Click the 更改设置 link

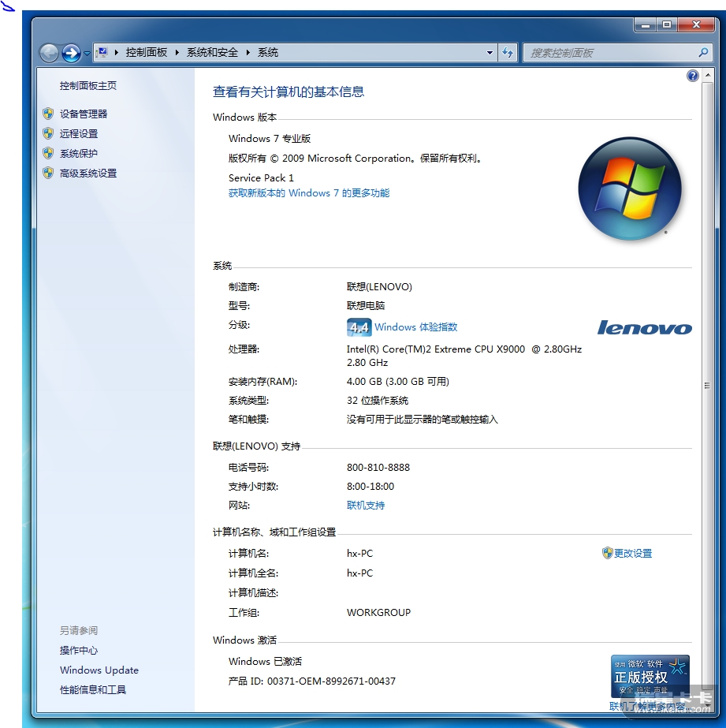point(633,554)
